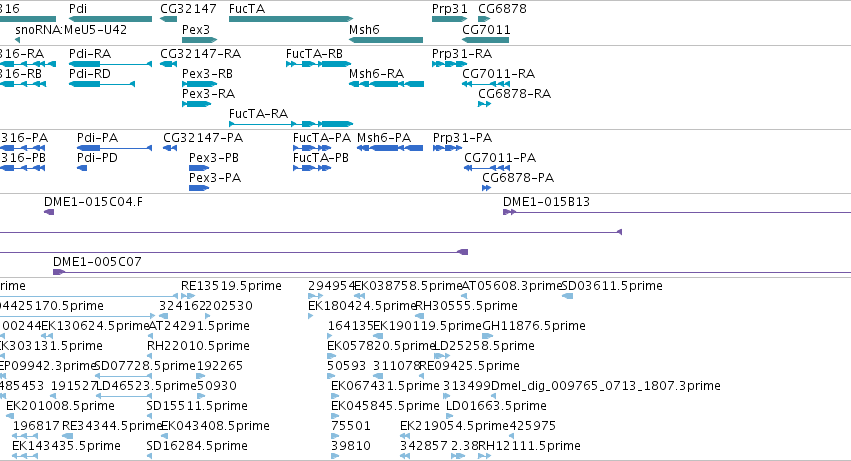Open the RE09425.5prime EST label
Screen dimensions: 851x461
(469, 366)
